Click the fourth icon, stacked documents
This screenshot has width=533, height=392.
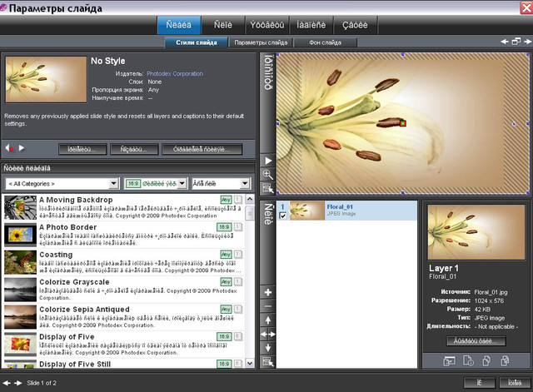[x=505, y=360]
